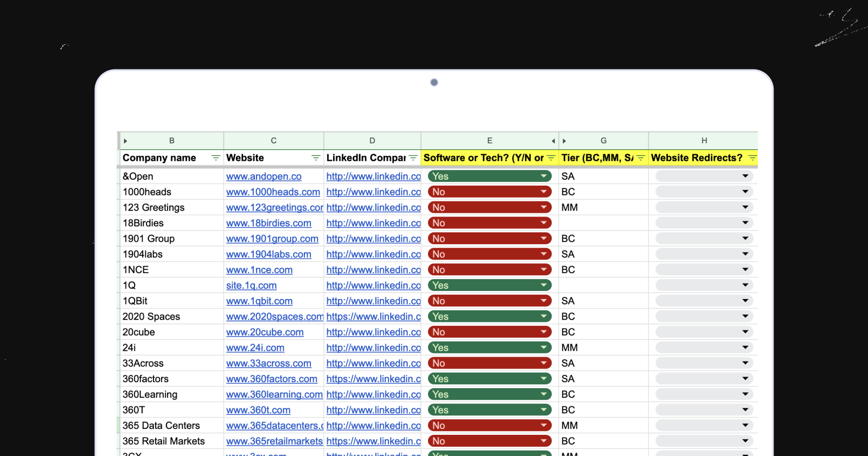This screenshot has width=868, height=456.
Task: Open filter icon on Company name header
Action: coord(215,158)
